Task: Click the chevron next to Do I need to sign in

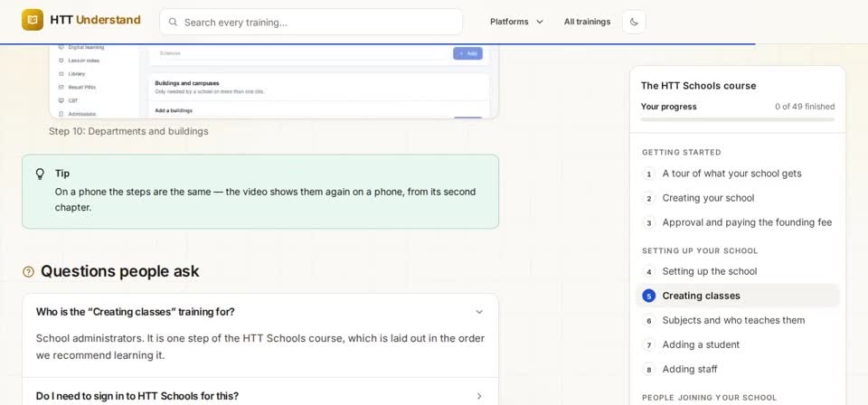Action: click(x=479, y=396)
